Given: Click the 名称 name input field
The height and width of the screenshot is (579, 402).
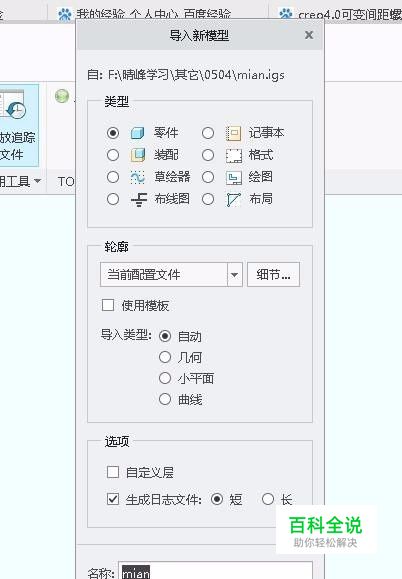Looking at the screenshot, I should pos(216,572).
